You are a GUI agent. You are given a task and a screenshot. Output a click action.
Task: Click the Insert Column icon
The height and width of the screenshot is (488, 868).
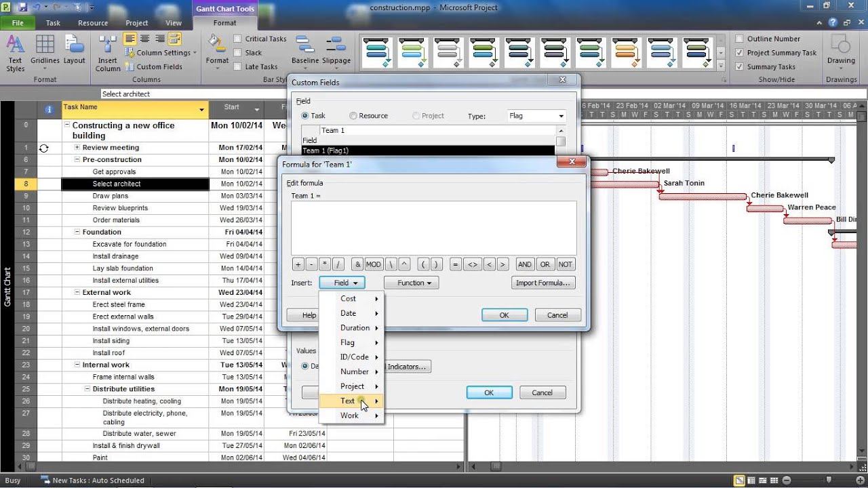pyautogui.click(x=108, y=54)
